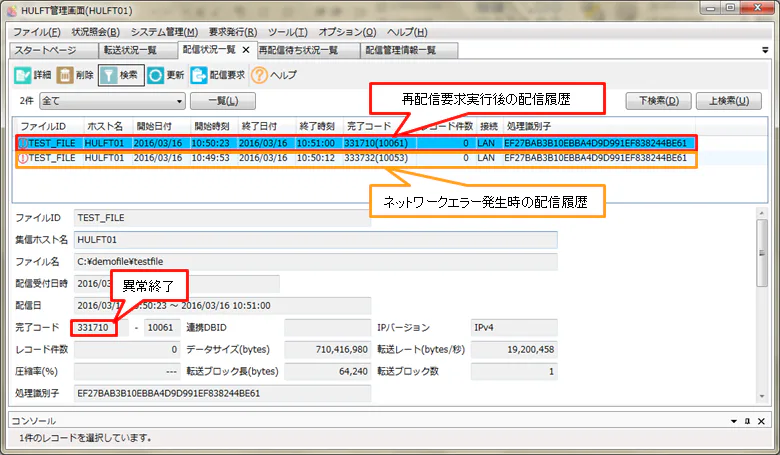Click the 配信要求 (Send request) icon
This screenshot has width=780, height=455.
click(x=198, y=75)
